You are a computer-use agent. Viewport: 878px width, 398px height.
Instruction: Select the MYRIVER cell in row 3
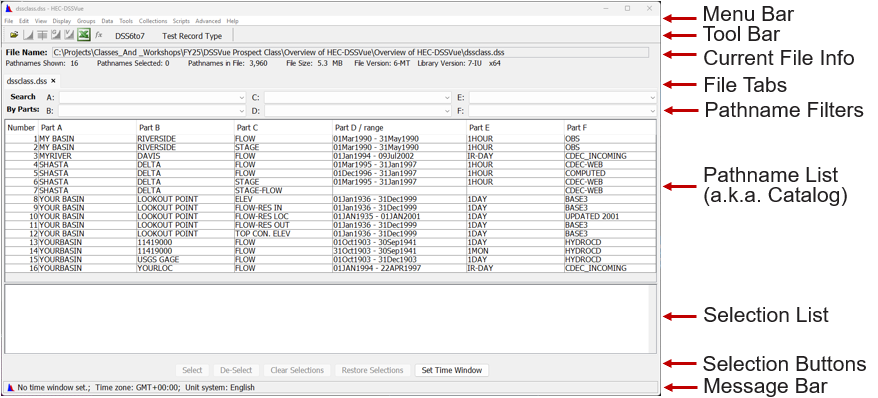click(x=87, y=156)
